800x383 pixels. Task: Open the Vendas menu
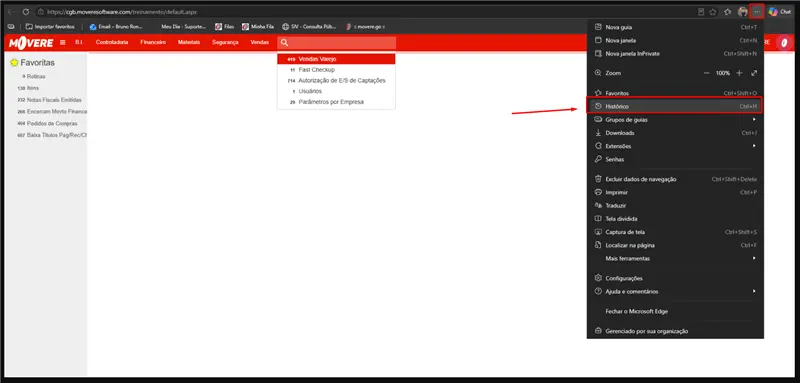pos(260,42)
